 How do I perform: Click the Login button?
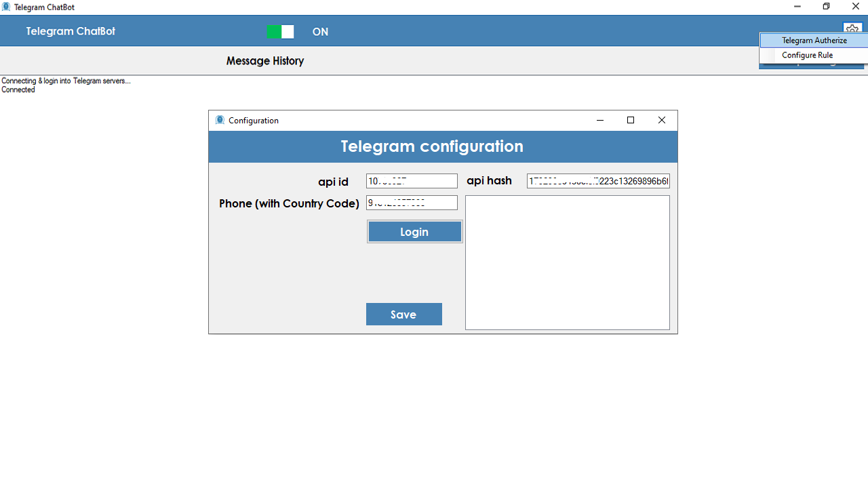[415, 232]
